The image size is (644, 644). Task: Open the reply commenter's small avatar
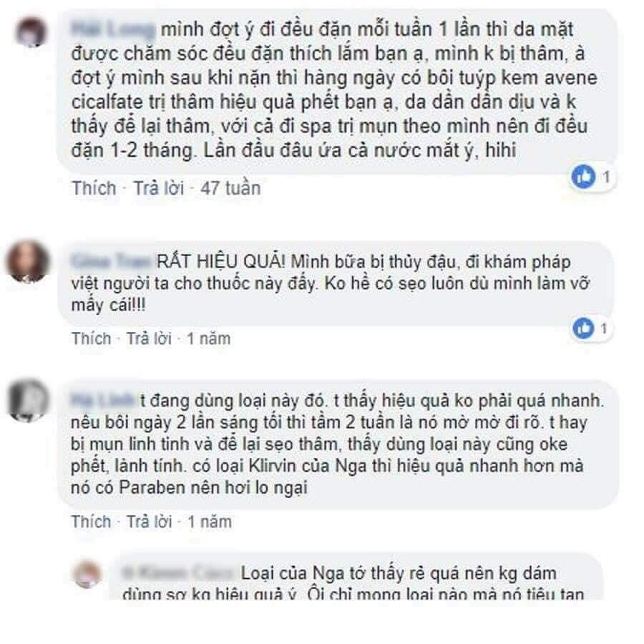[x=87, y=574]
